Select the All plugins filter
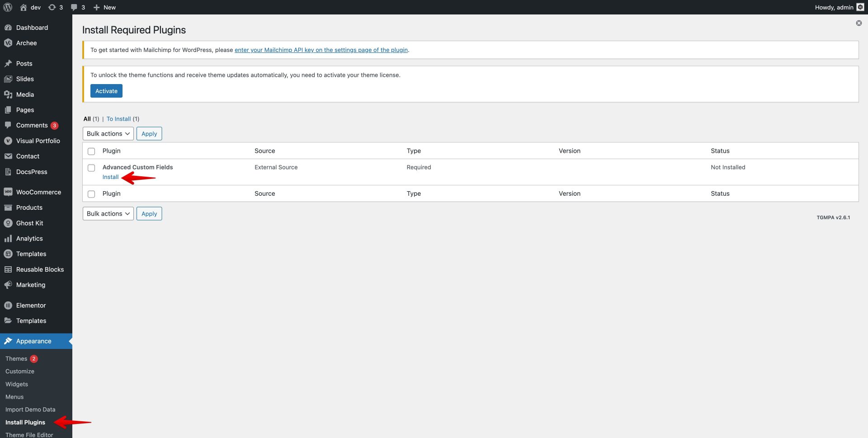 [x=87, y=118]
